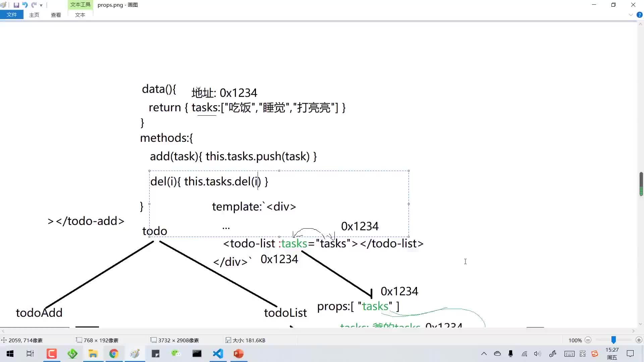Image resolution: width=644 pixels, height=362 pixels.
Task: Open the command prompt from the taskbar
Action: (x=197, y=354)
